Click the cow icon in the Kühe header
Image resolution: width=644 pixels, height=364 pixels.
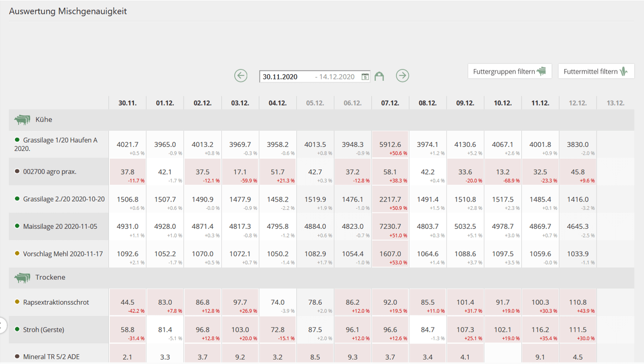pos(22,120)
